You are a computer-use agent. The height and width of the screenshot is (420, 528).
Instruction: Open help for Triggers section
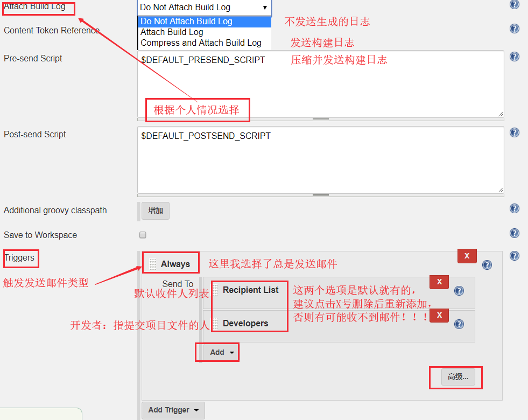click(x=514, y=256)
